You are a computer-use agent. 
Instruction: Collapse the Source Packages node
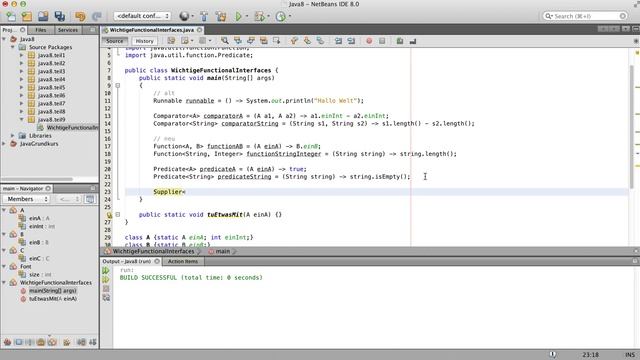pyautogui.click(x=13, y=47)
